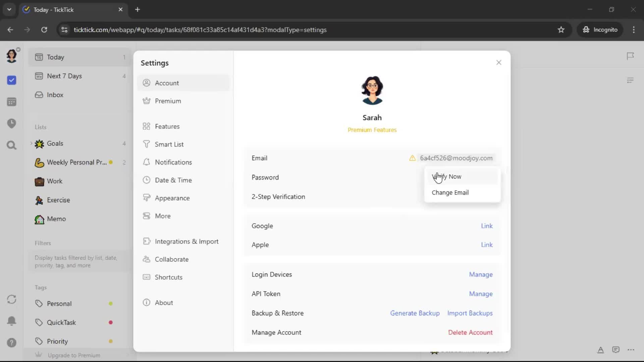Bookmark this page with star icon

coord(561,30)
